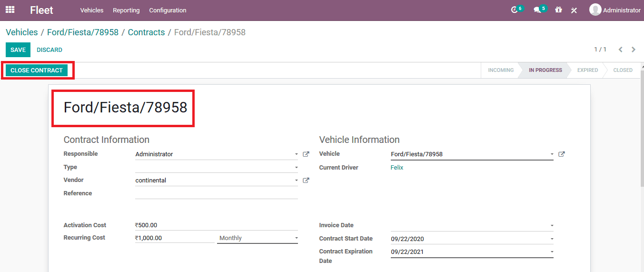The image size is (644, 272).
Task: Go to next record arrow
Action: click(x=634, y=50)
